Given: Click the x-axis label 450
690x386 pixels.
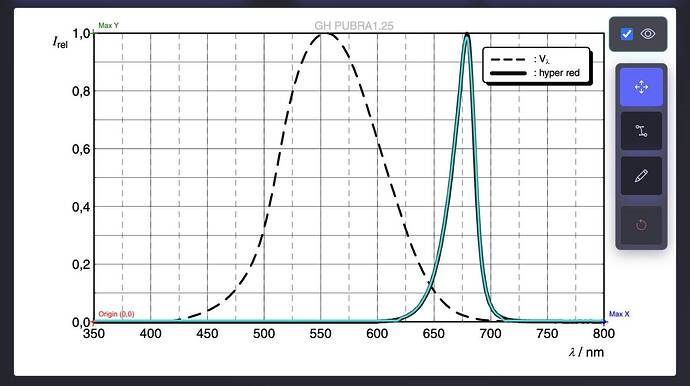Looking at the screenshot, I should pyautogui.click(x=207, y=334).
